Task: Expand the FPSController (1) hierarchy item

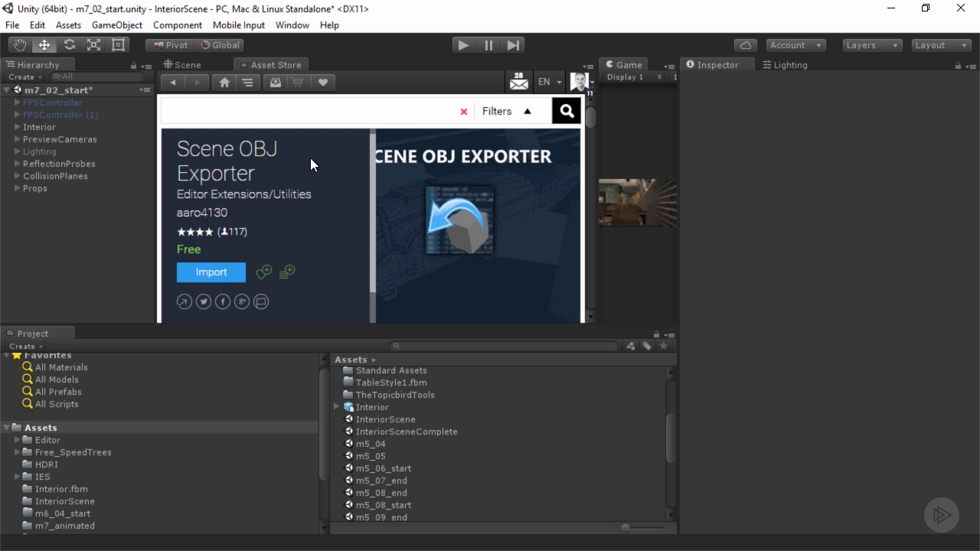Action: pos(17,115)
